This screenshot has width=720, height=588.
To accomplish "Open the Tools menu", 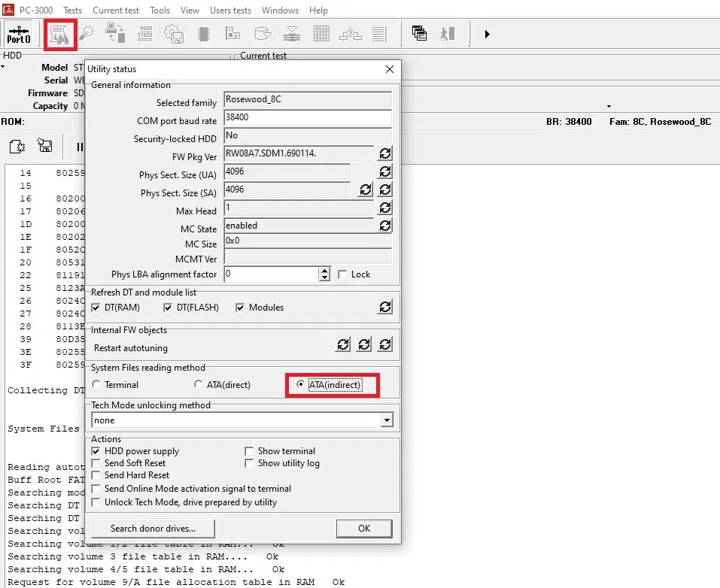I will (x=159, y=11).
